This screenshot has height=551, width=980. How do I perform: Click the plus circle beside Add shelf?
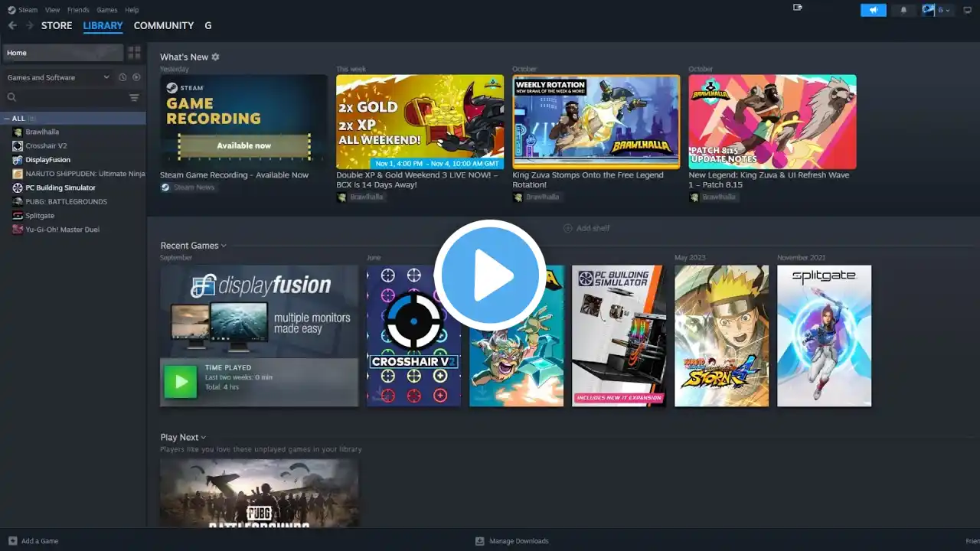pos(568,228)
